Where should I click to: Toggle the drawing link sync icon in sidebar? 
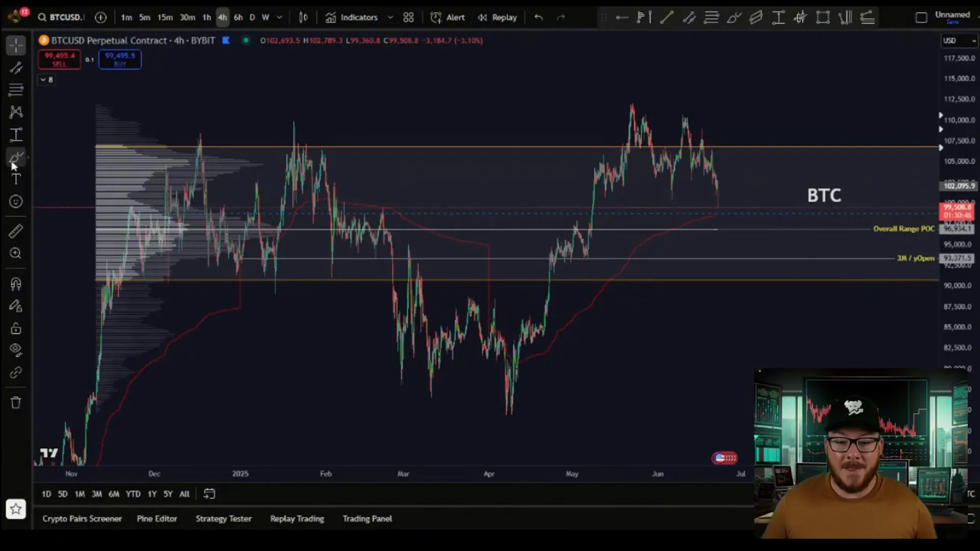(x=16, y=373)
